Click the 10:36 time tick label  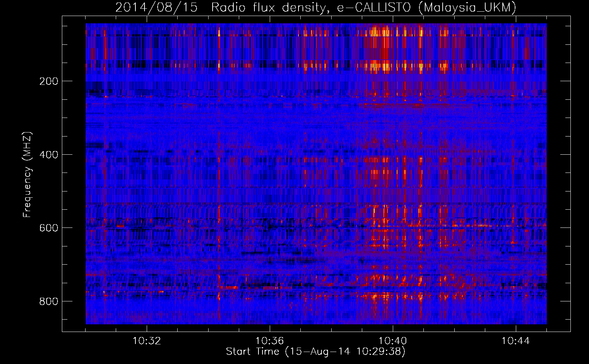coord(270,341)
